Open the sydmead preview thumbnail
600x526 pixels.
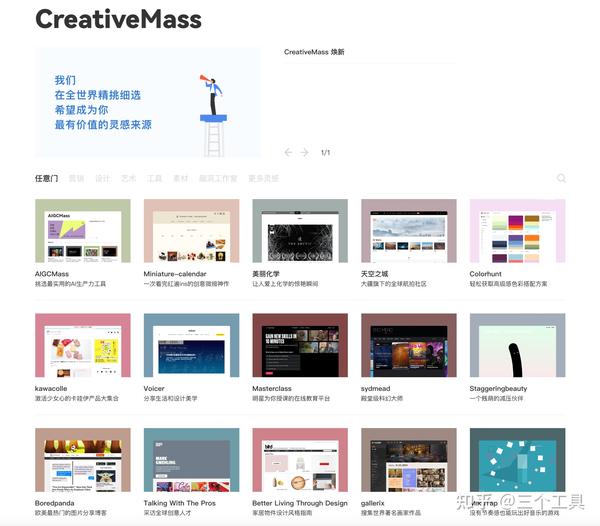click(x=409, y=345)
